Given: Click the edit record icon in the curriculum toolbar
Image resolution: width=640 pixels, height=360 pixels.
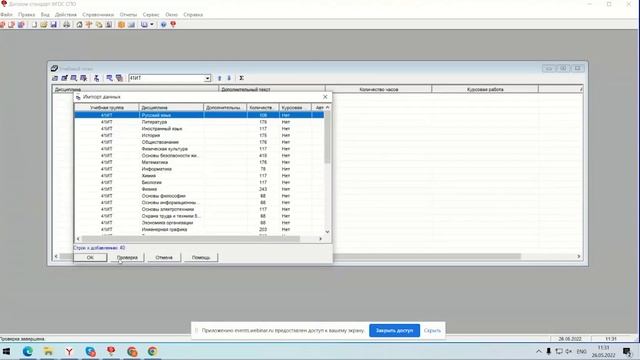Looking at the screenshot, I should coord(64,78).
